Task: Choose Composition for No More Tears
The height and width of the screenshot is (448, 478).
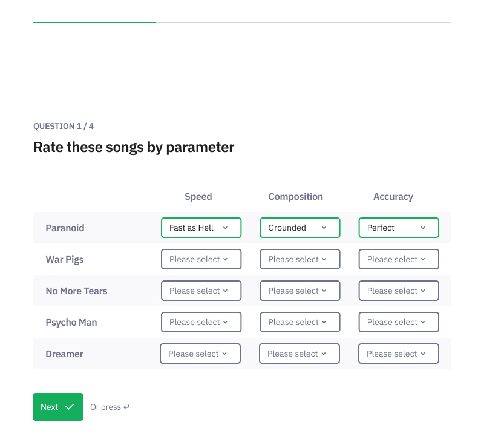Action: pyautogui.click(x=300, y=291)
